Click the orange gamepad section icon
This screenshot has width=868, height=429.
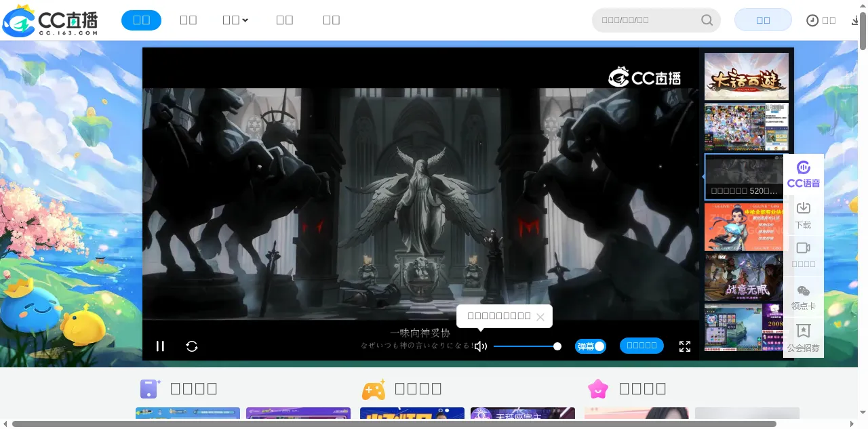point(374,389)
